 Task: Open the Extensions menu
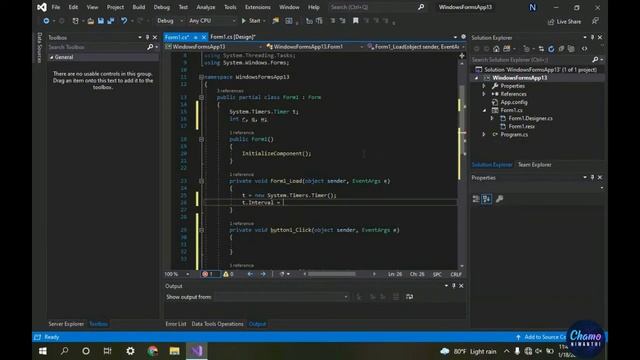pyautogui.click(x=258, y=7)
